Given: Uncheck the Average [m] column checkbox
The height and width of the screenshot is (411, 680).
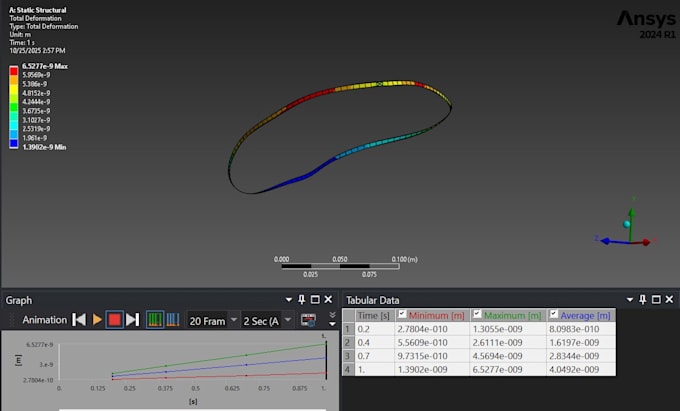Looking at the screenshot, I should coord(553,314).
